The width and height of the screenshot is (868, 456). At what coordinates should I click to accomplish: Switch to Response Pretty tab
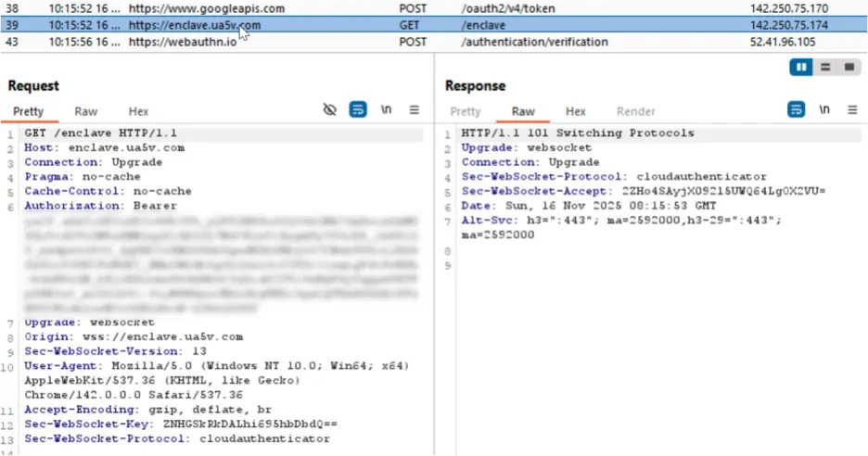click(466, 111)
